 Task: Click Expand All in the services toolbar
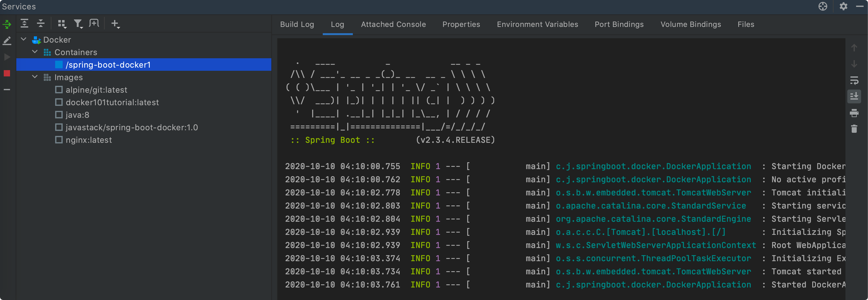tap(24, 23)
